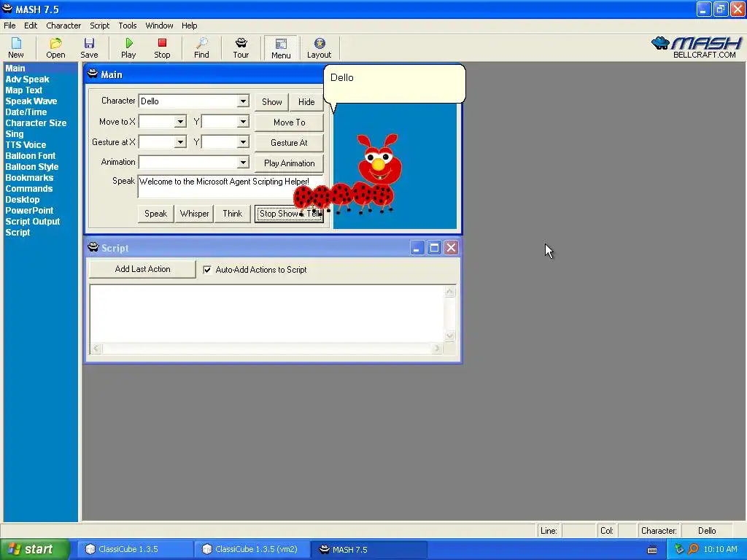
Task: Select Date/Time in the sidebar
Action: [26, 112]
